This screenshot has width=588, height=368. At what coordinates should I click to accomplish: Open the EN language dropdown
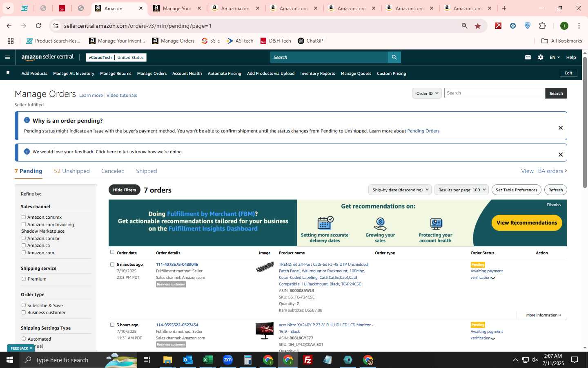(x=555, y=57)
